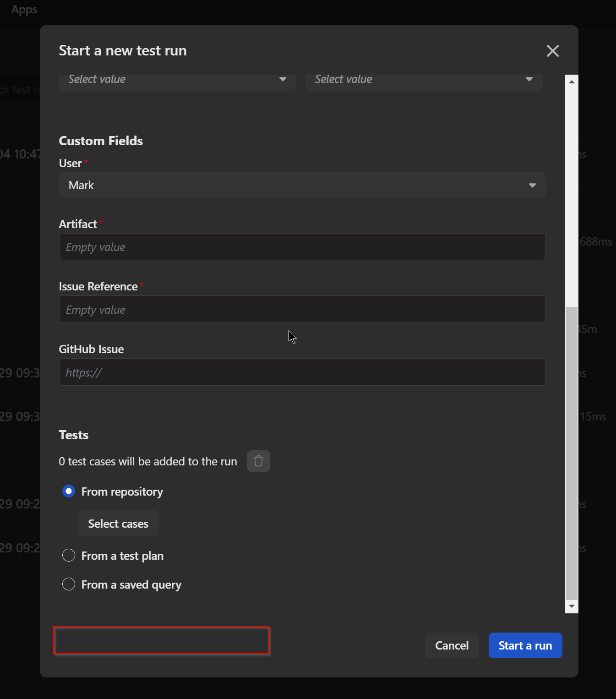Image resolution: width=616 pixels, height=699 pixels.
Task: Click the scrollbar track above the thumb
Action: coord(572,192)
